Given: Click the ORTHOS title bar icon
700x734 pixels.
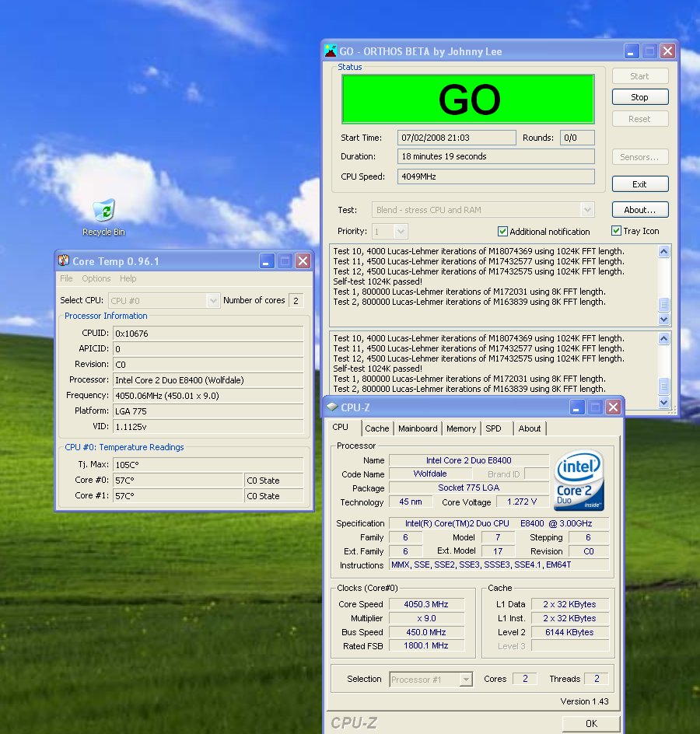Looking at the screenshot, I should [x=331, y=51].
